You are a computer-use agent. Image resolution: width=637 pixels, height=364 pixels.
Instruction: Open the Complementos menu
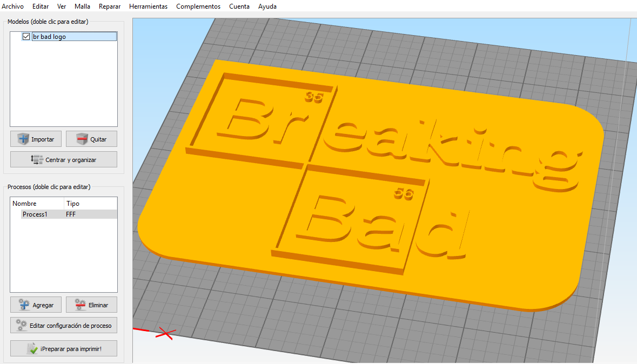pyautogui.click(x=198, y=6)
